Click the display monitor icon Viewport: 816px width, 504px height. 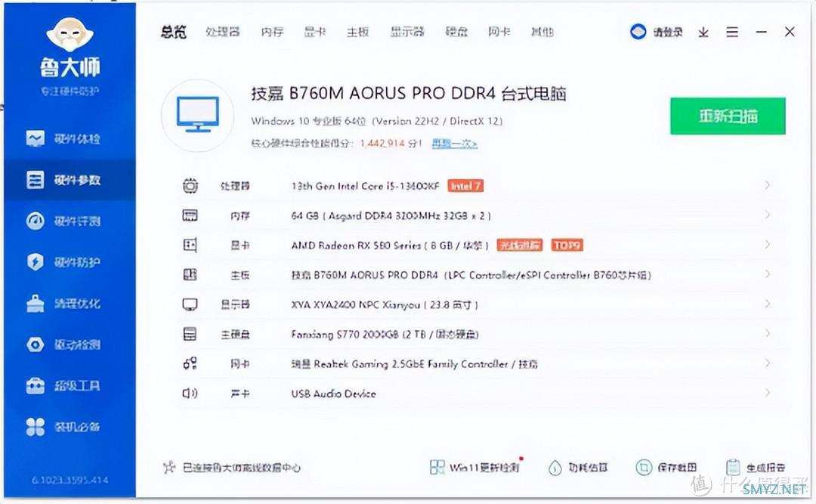[190, 304]
